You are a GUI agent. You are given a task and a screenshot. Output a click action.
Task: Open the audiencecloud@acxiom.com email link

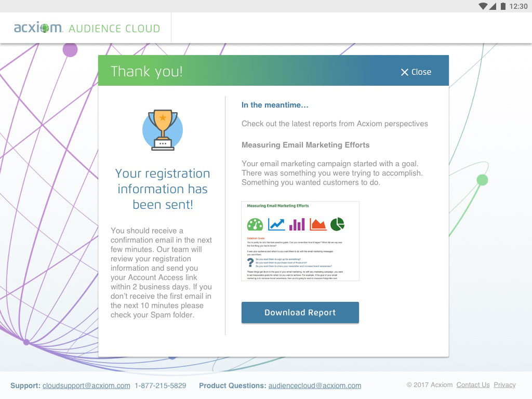(314, 385)
